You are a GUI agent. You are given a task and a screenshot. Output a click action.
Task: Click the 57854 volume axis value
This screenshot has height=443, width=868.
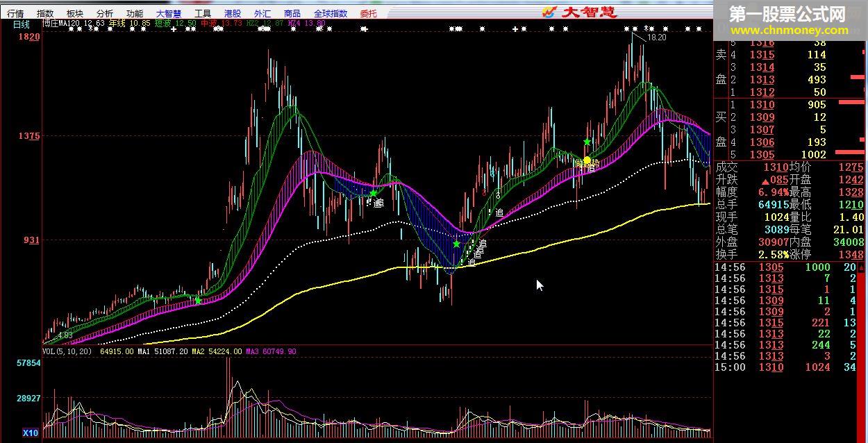tap(28, 363)
